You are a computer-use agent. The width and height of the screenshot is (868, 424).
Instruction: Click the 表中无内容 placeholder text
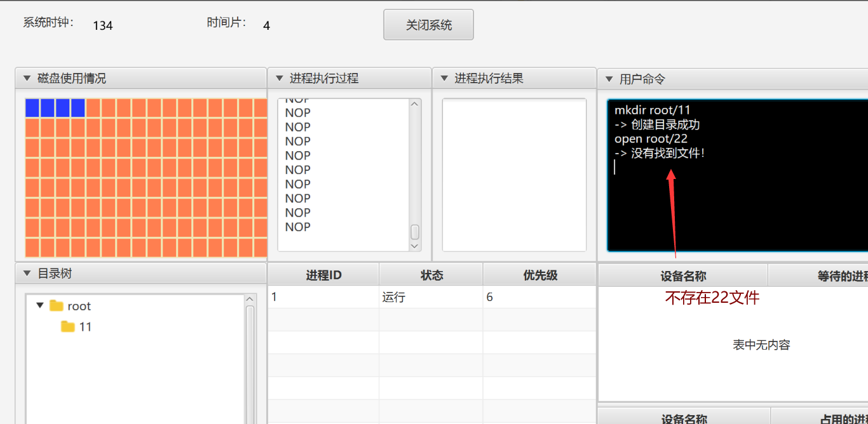[x=761, y=345]
